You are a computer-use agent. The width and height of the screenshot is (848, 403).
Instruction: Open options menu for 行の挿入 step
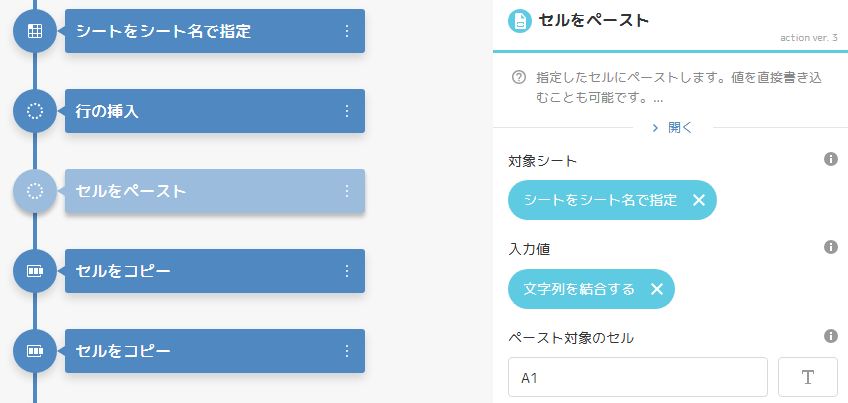(347, 111)
